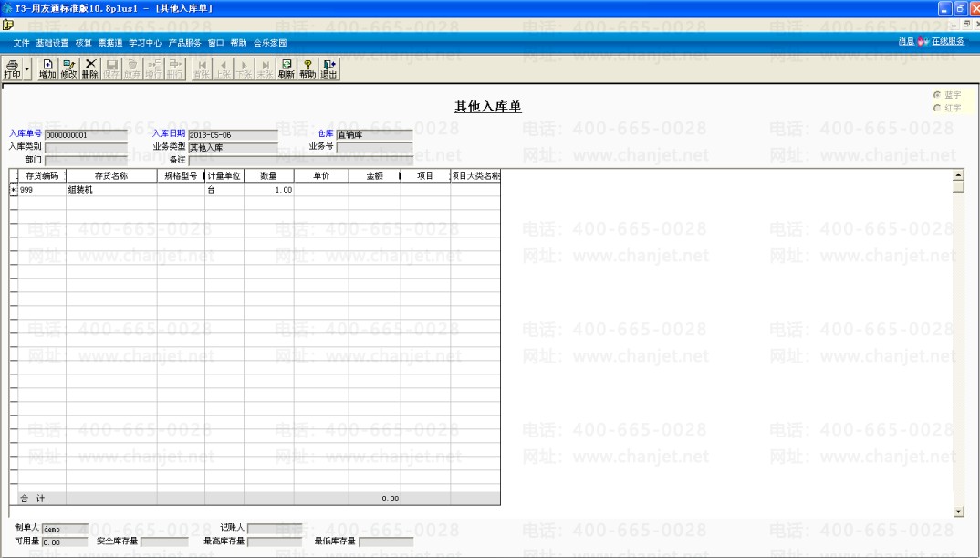Viewport: 980px width, 558px height.
Task: Select the 组装机 cell
Action: pos(111,190)
